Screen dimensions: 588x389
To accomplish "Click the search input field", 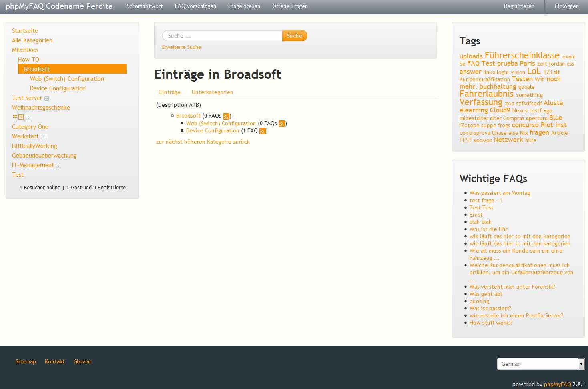I will click(222, 36).
